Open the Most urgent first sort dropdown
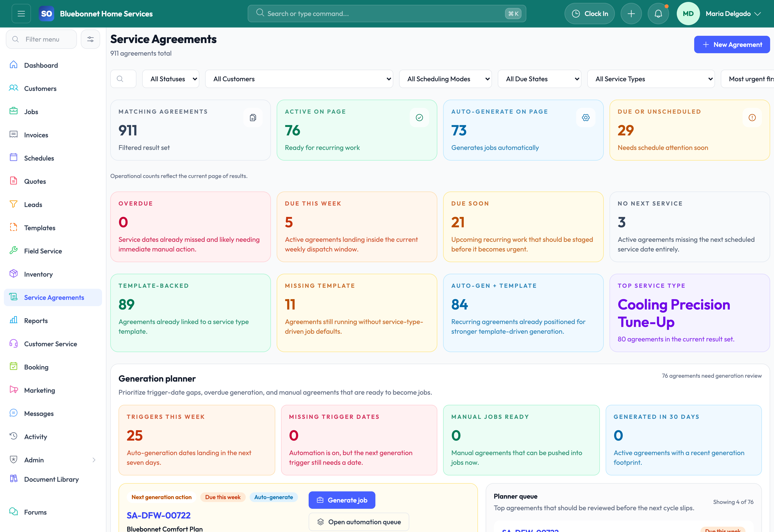 pos(748,79)
